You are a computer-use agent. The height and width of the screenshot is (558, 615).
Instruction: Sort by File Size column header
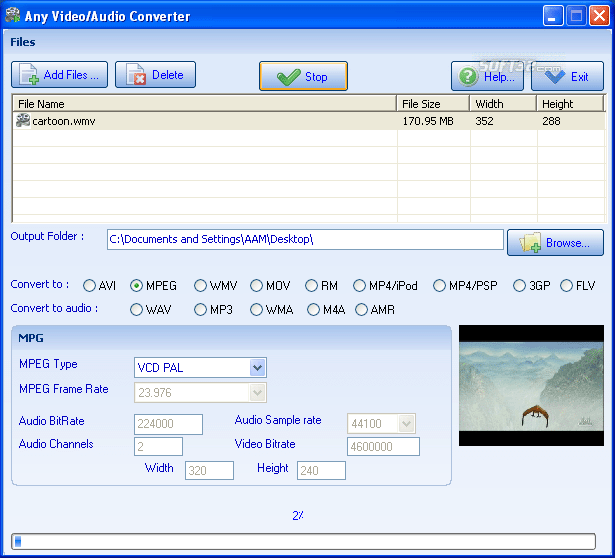click(433, 104)
